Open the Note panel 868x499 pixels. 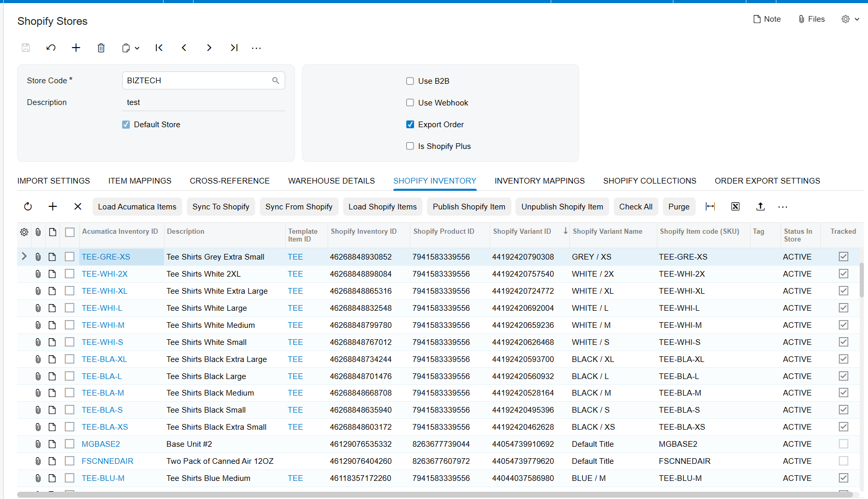tap(767, 19)
